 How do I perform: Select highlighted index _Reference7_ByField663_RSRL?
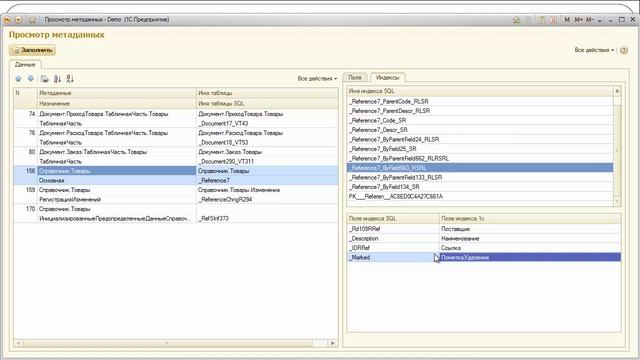coord(480,168)
